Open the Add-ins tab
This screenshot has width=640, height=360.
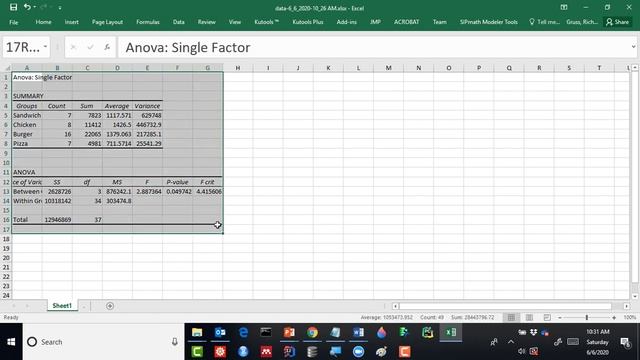347,22
